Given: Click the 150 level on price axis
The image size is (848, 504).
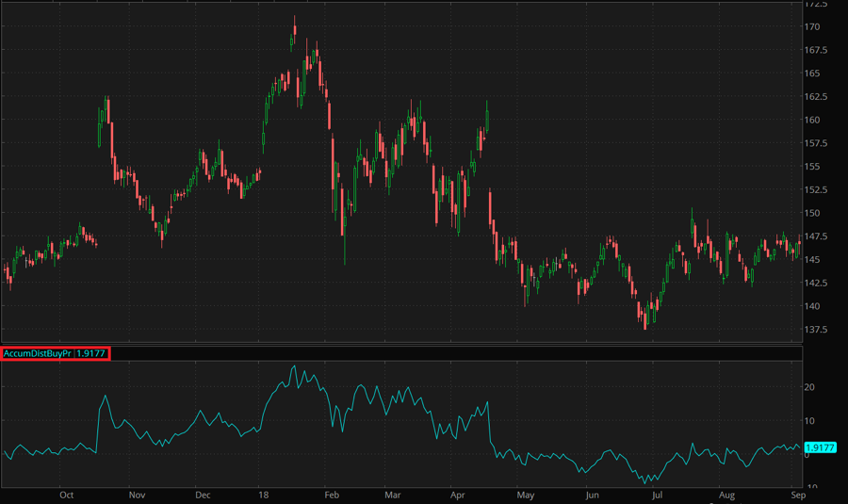Looking at the screenshot, I should tap(812, 213).
